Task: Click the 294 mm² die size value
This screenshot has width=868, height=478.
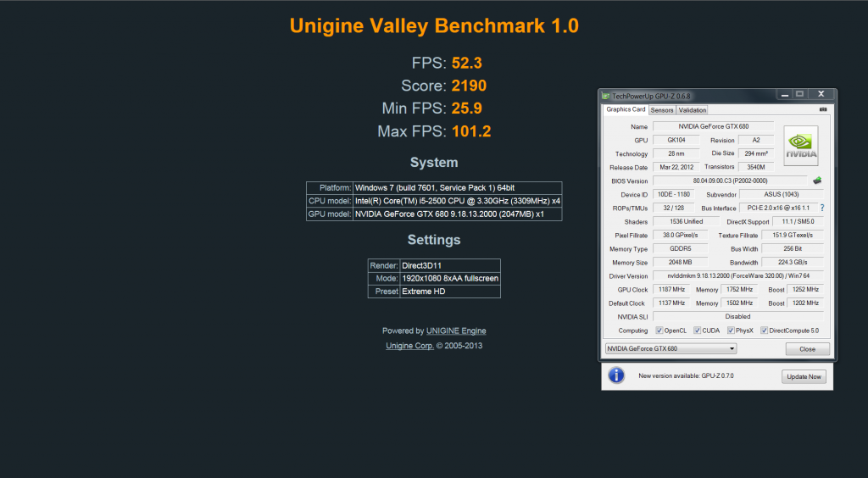Action: (756, 153)
